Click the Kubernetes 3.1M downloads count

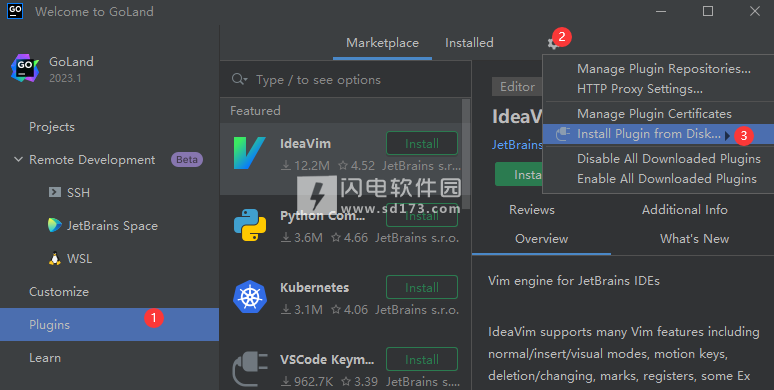point(302,310)
